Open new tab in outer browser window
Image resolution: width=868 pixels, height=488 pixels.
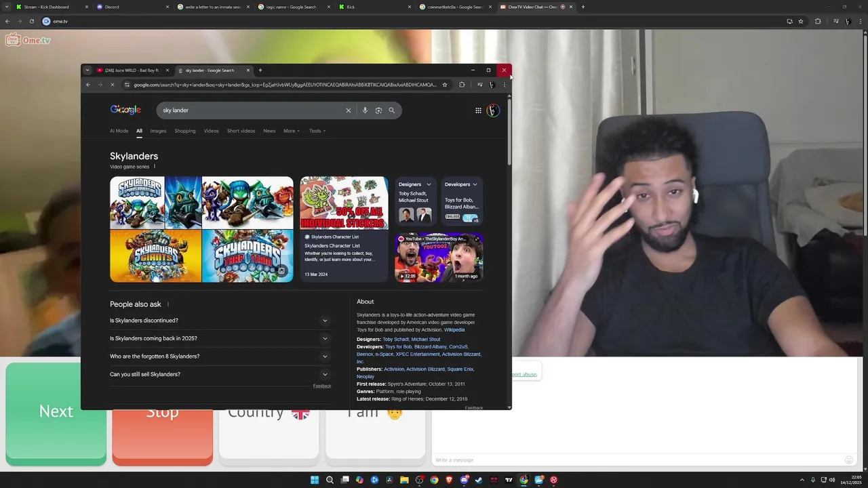pyautogui.click(x=583, y=7)
